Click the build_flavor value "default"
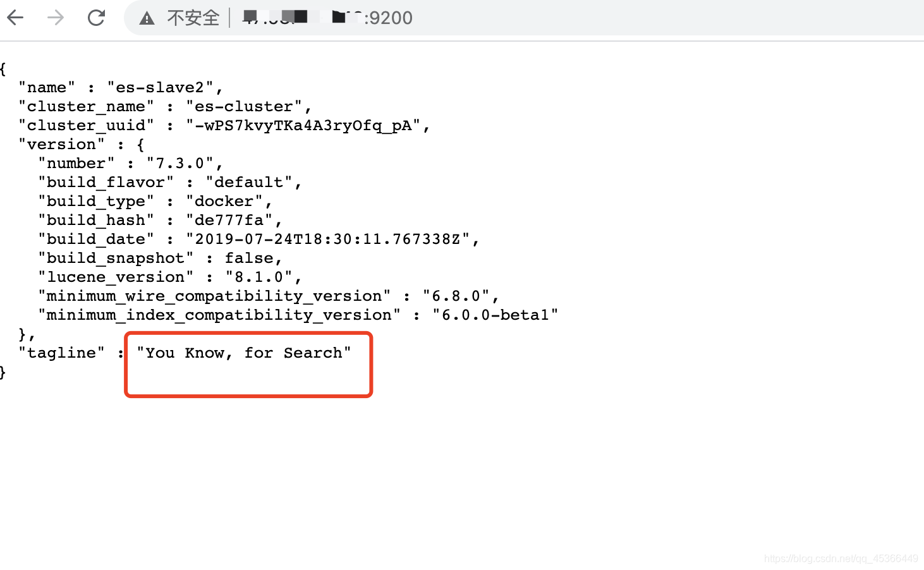This screenshot has height=570, width=924. click(249, 182)
